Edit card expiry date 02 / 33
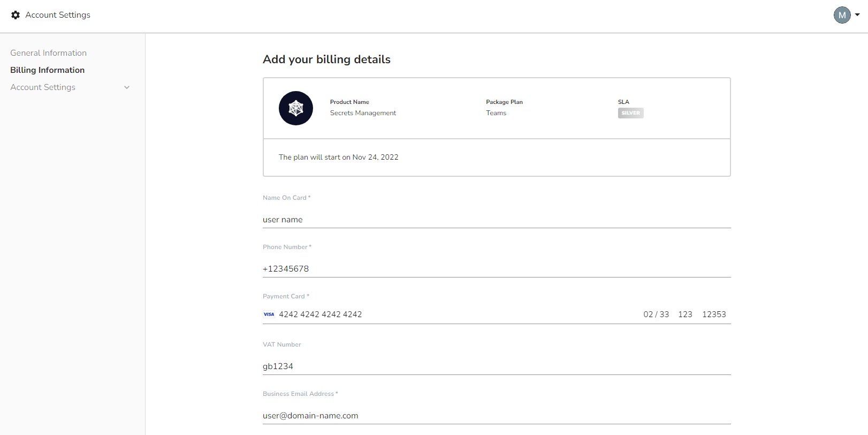868x435 pixels. (656, 314)
